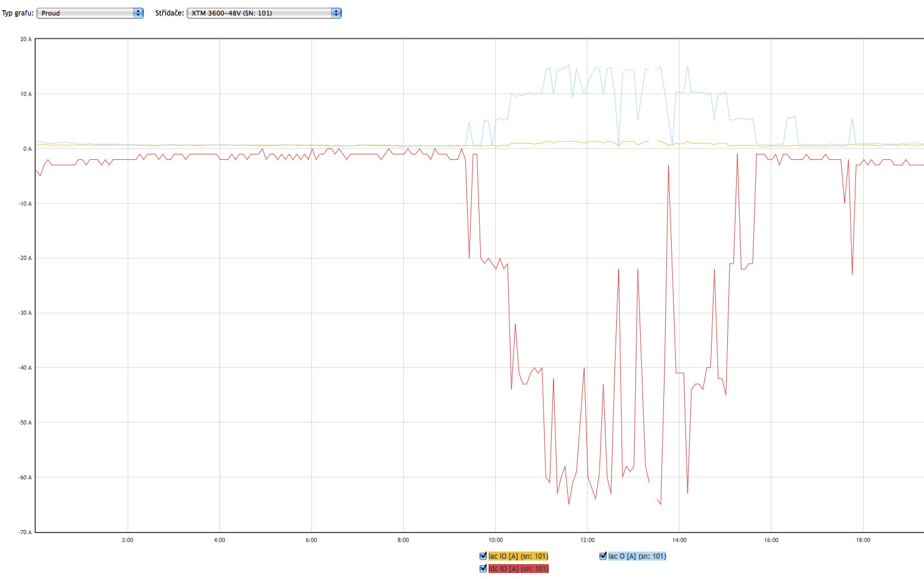Viewport: 924px width, 579px height.
Task: Click the '18:00' time axis label
Action: [x=863, y=540]
